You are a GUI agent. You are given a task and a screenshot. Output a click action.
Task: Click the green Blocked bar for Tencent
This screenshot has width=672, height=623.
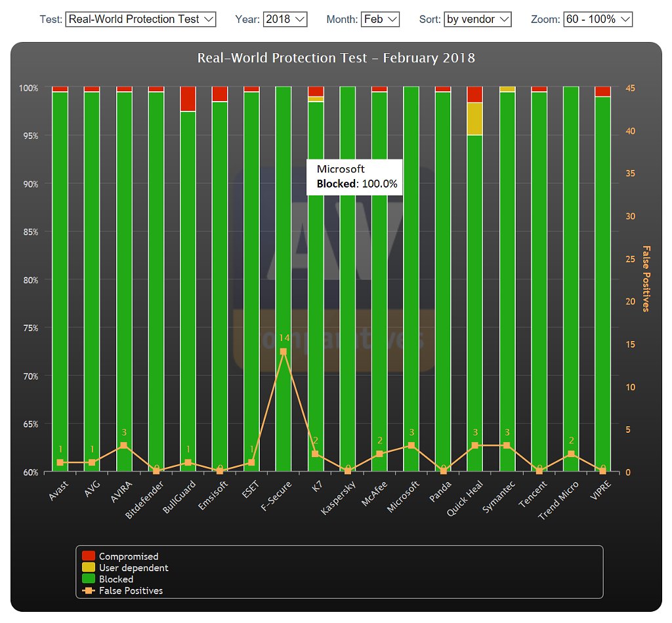[x=539, y=281]
